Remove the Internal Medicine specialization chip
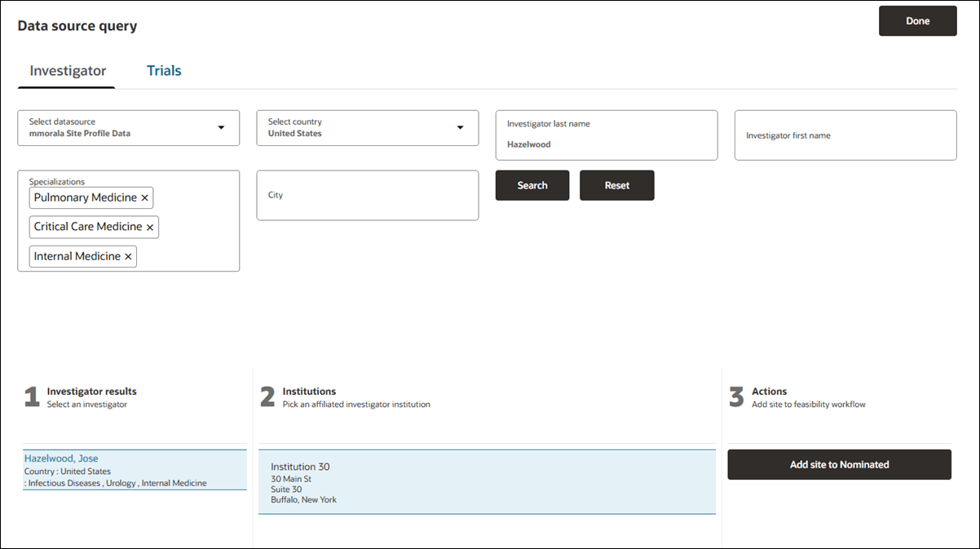 (128, 256)
